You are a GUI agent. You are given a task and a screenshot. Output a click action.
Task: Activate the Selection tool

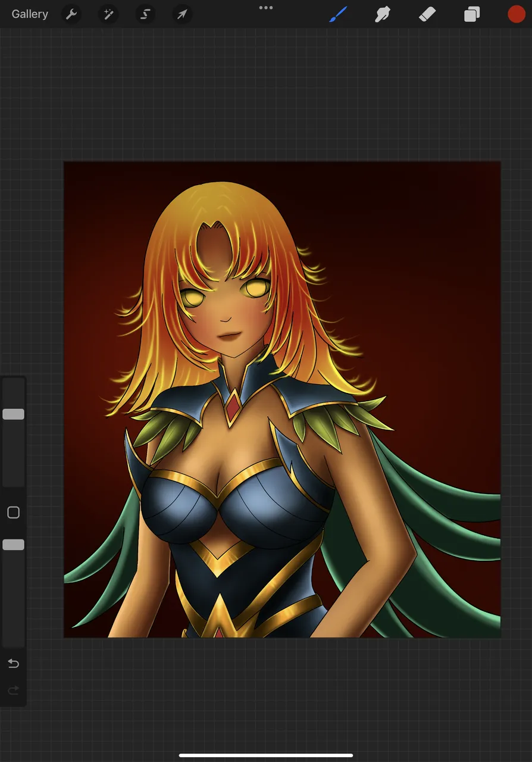(145, 14)
